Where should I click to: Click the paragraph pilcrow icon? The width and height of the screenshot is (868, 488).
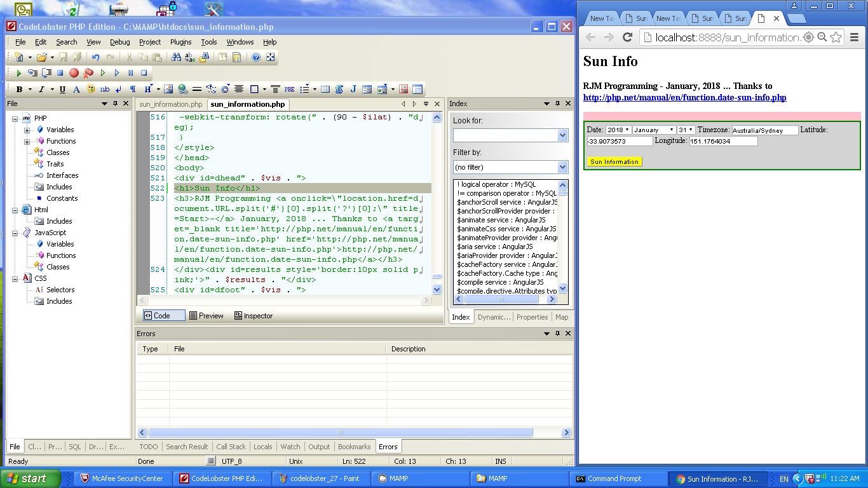point(132,89)
